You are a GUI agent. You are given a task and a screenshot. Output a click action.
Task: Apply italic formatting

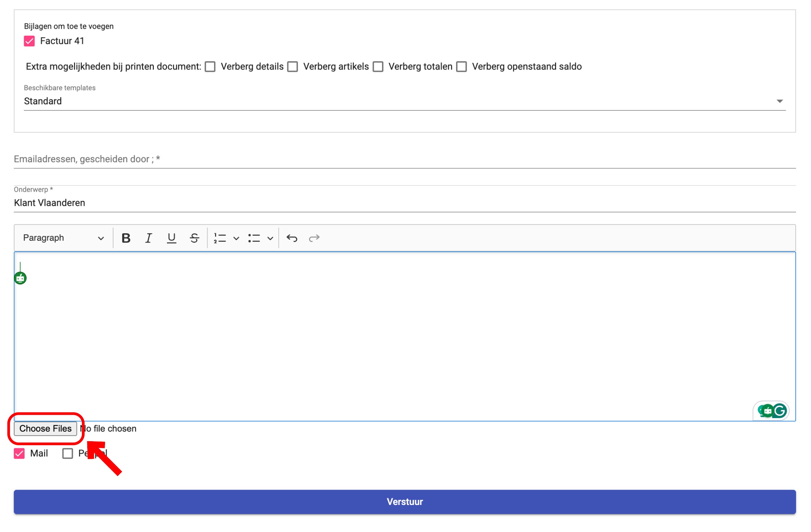coord(148,238)
